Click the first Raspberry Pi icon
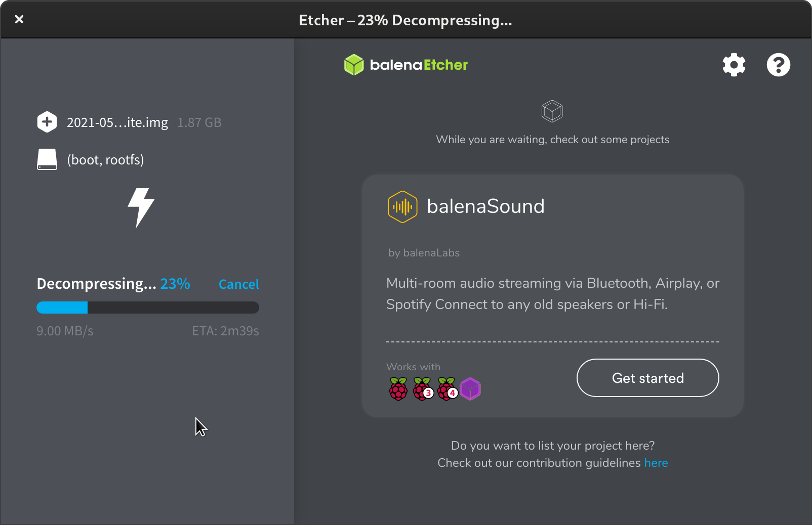Screen dimensions: 812x525 [398, 389]
